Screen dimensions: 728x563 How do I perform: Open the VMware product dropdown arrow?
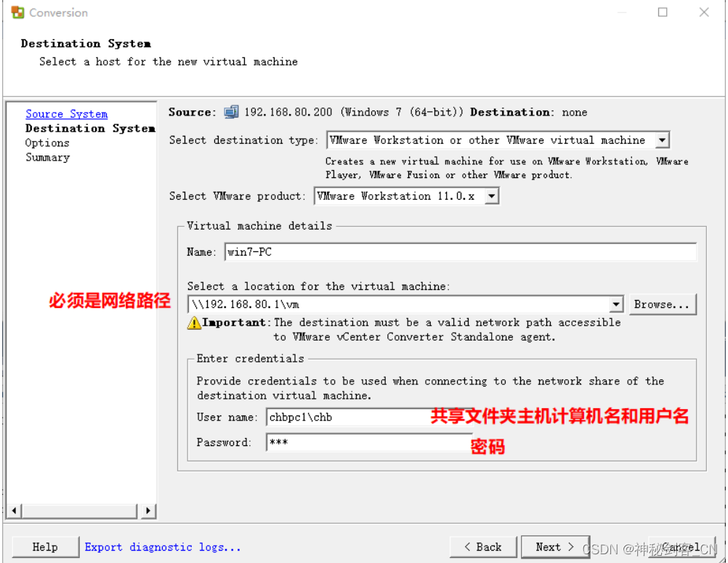pyautogui.click(x=492, y=196)
